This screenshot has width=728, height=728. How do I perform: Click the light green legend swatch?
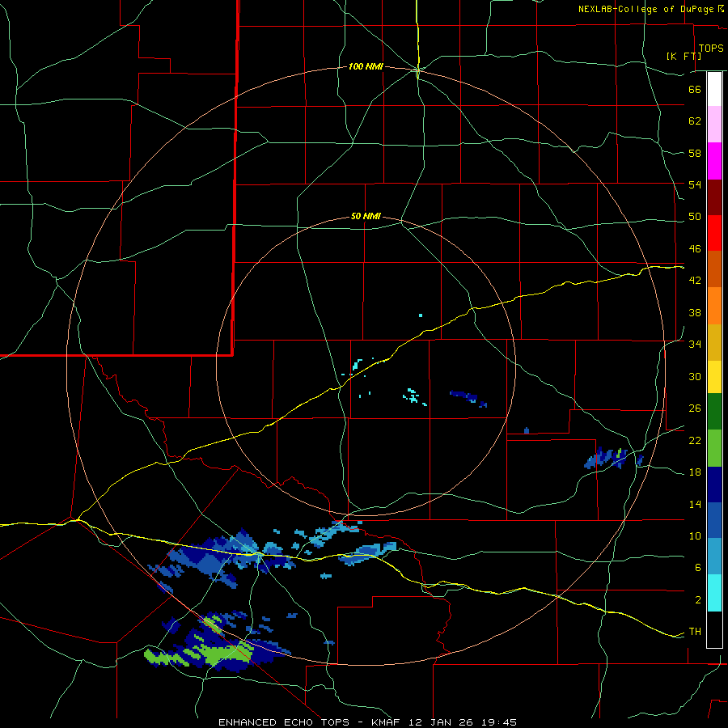click(x=714, y=448)
